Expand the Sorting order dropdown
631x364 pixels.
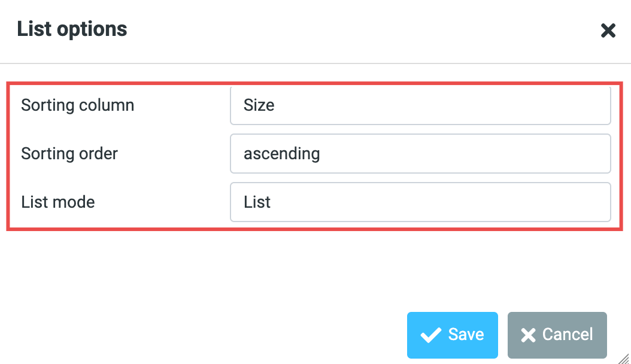tap(420, 154)
